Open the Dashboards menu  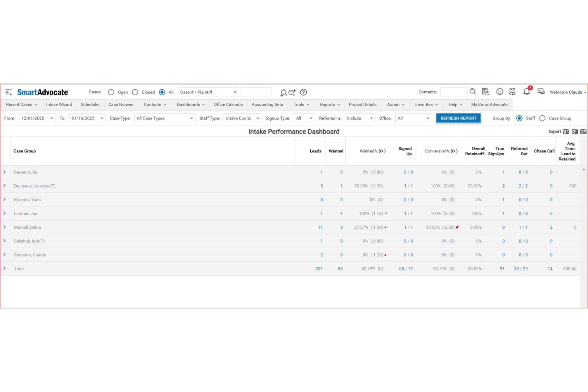pos(191,104)
